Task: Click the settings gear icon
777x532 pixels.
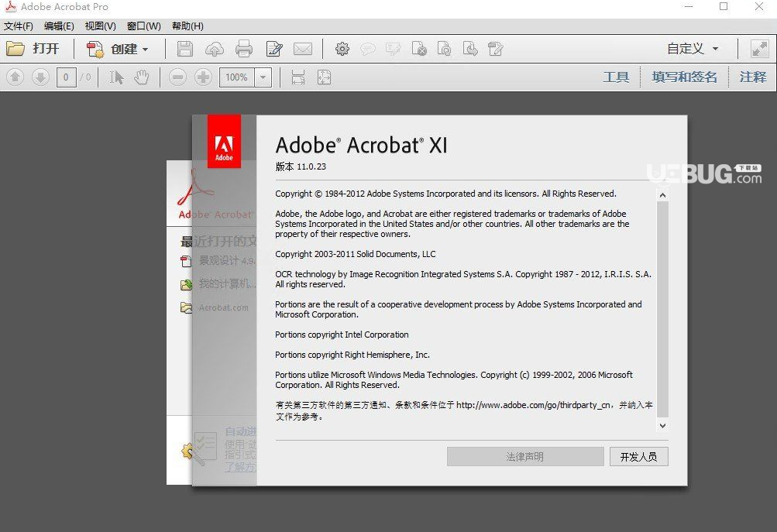Action: 342,49
